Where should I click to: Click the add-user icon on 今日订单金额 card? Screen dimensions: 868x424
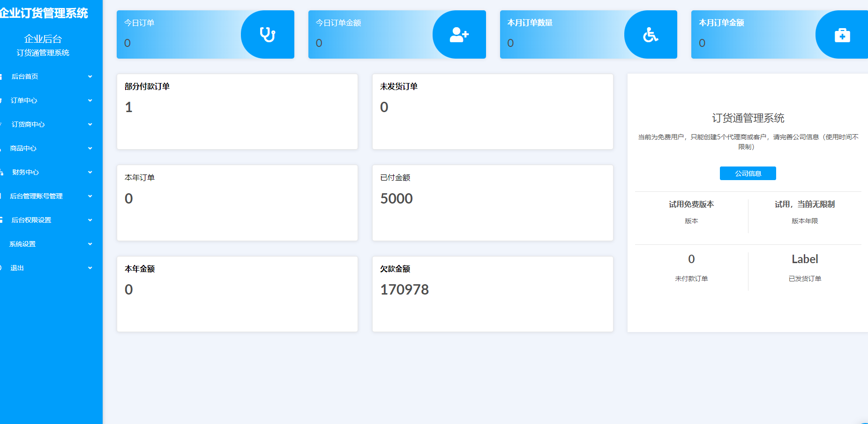[459, 35]
